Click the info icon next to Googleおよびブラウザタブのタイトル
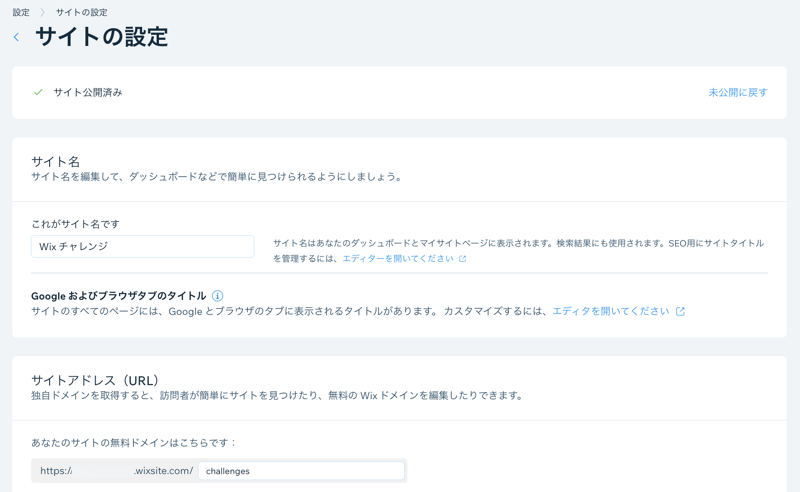The image size is (800, 492). 217,296
